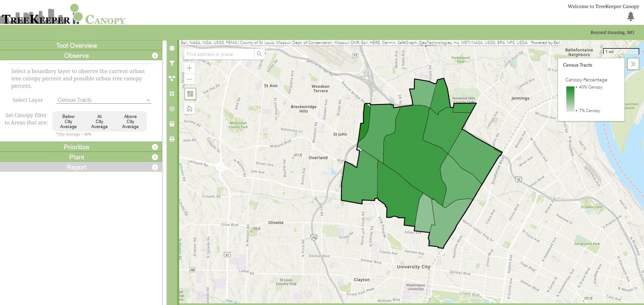This screenshot has width=644, height=305.
Task: Zoom in on the map
Action: click(x=190, y=68)
